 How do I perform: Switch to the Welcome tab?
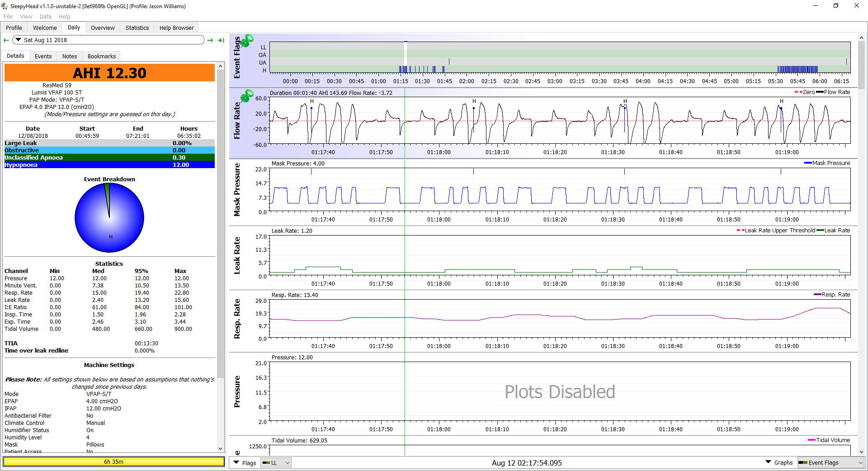(45, 28)
